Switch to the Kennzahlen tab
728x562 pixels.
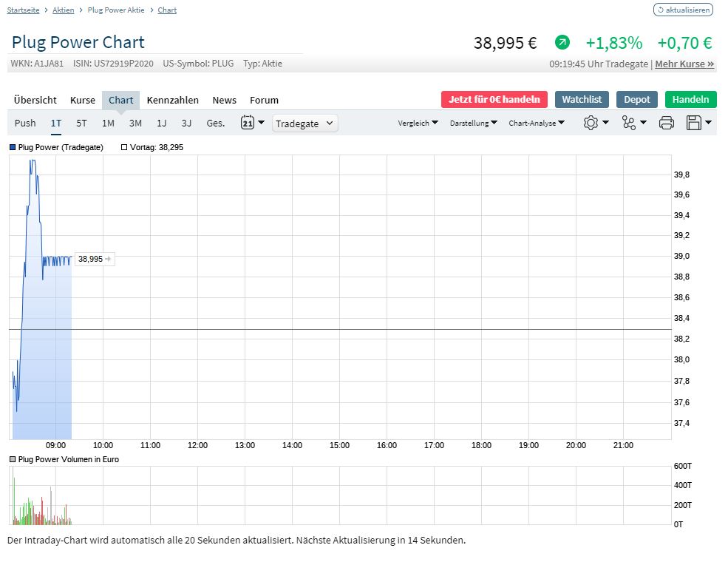[172, 100]
